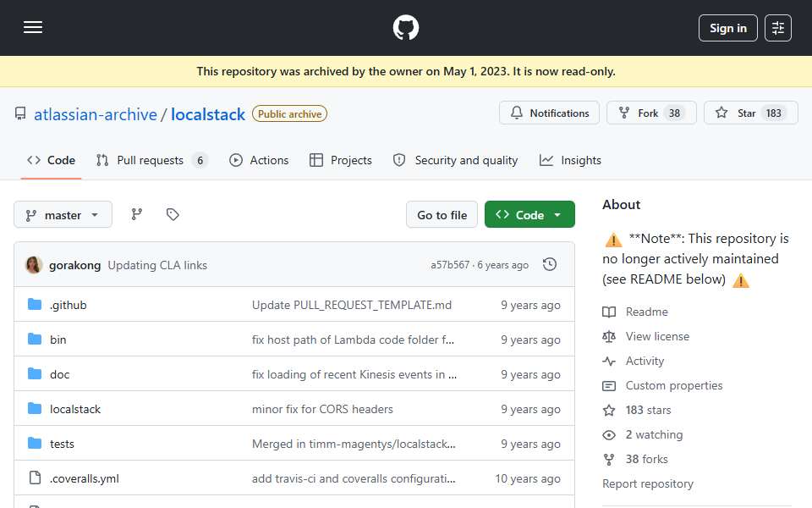Click the license scale icon
This screenshot has height=508, width=812.
[609, 336]
